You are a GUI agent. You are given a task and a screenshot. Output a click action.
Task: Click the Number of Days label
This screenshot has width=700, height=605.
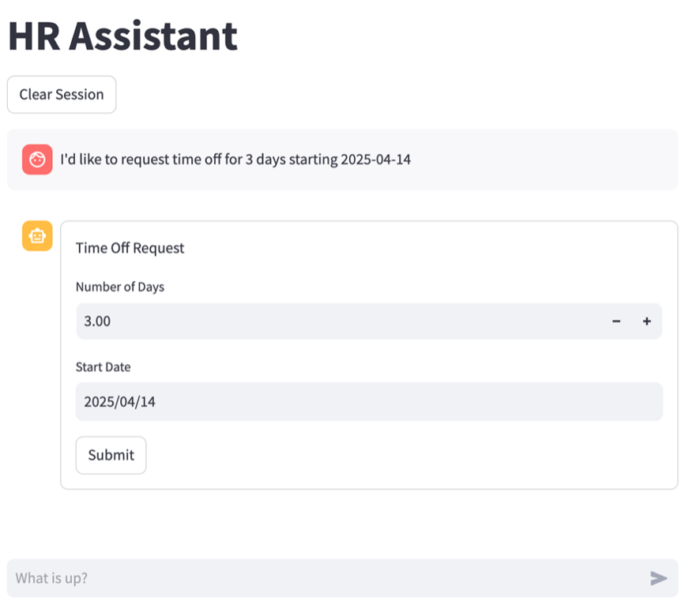point(119,287)
